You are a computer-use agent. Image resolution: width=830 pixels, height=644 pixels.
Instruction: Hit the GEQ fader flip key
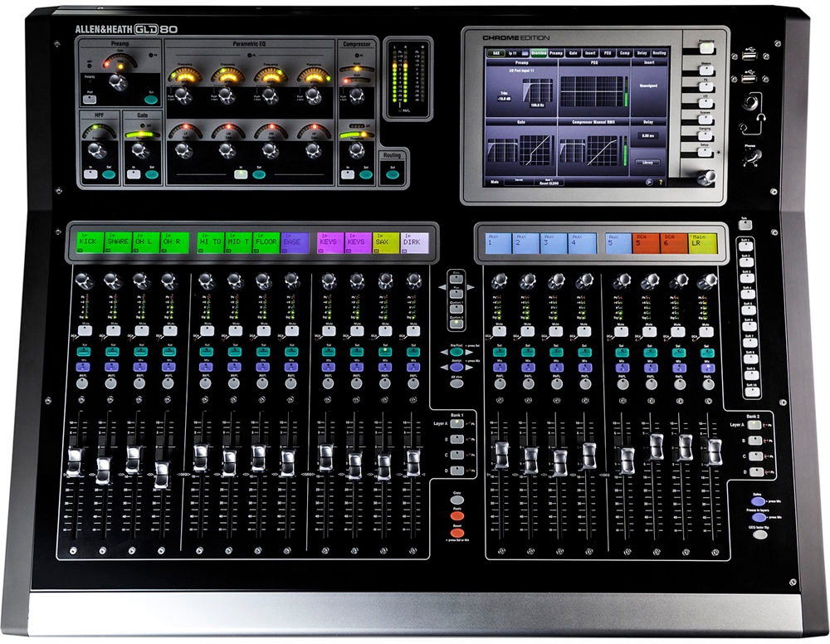(x=759, y=534)
